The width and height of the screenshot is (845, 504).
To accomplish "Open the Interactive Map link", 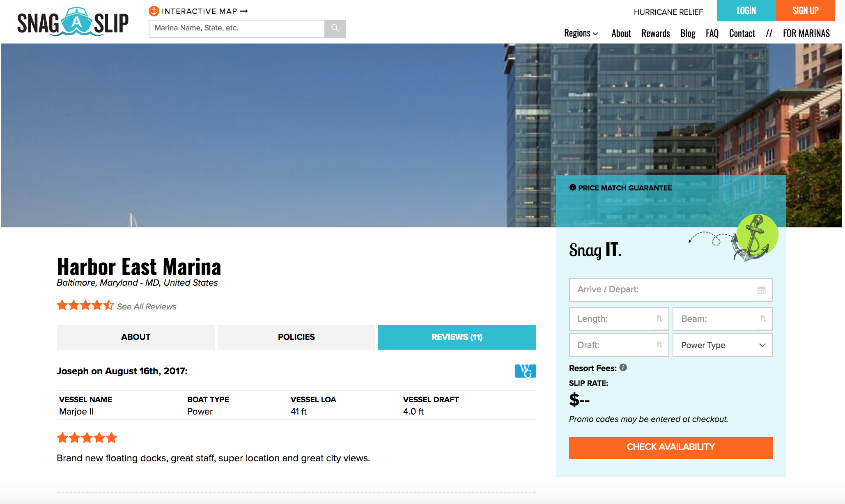I will [x=204, y=11].
